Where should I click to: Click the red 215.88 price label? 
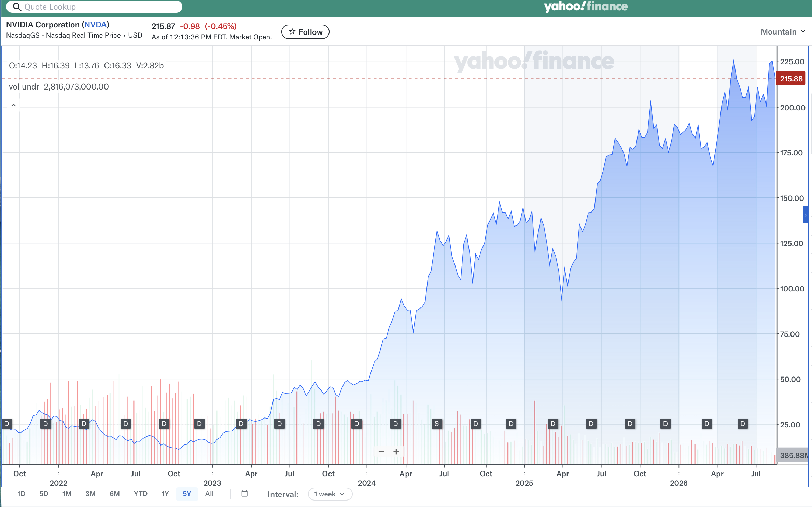click(791, 79)
